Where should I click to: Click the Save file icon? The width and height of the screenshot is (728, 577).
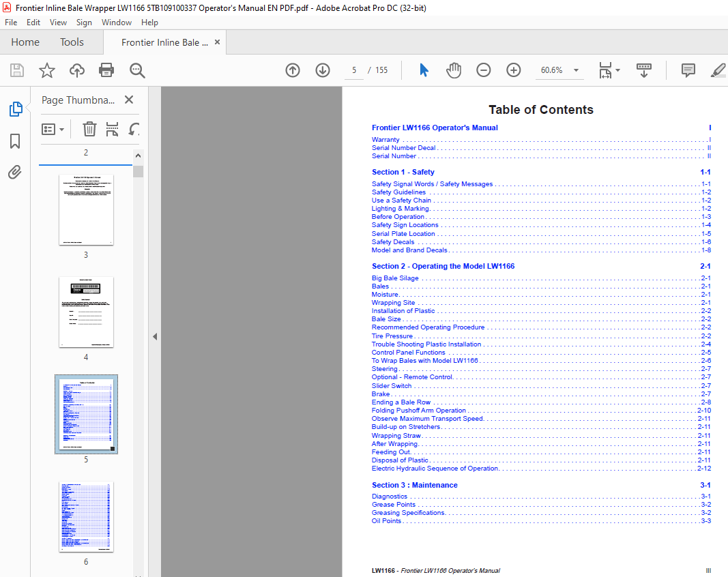pyautogui.click(x=17, y=70)
